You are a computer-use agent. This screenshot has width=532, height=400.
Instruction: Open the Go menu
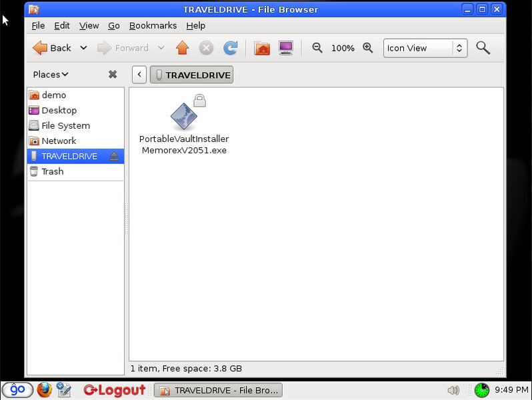tap(113, 26)
